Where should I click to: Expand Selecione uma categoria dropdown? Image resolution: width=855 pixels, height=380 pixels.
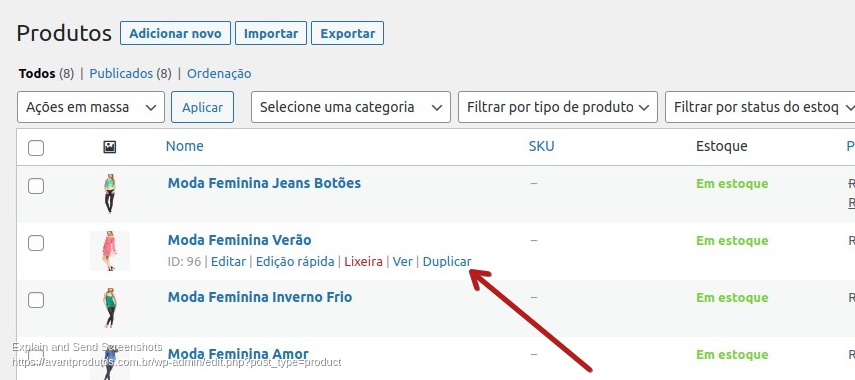pos(351,107)
